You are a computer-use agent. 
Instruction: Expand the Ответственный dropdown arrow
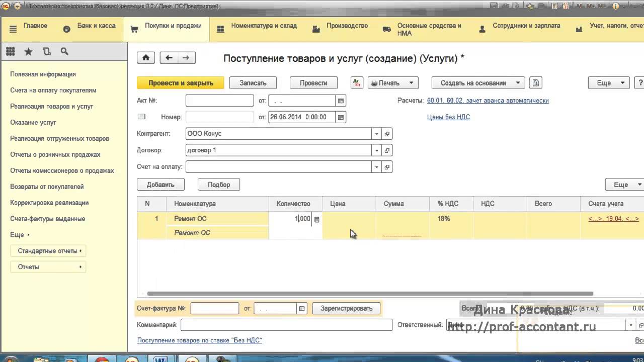(x=631, y=325)
